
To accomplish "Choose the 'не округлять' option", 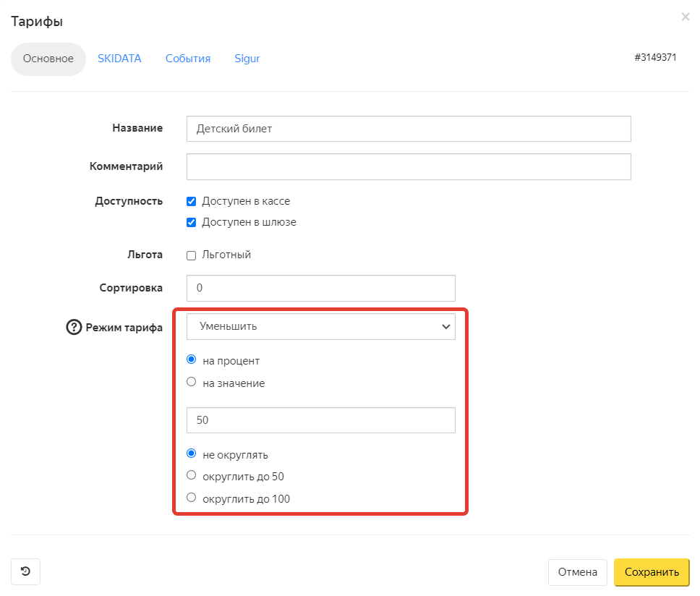I will pos(192,454).
